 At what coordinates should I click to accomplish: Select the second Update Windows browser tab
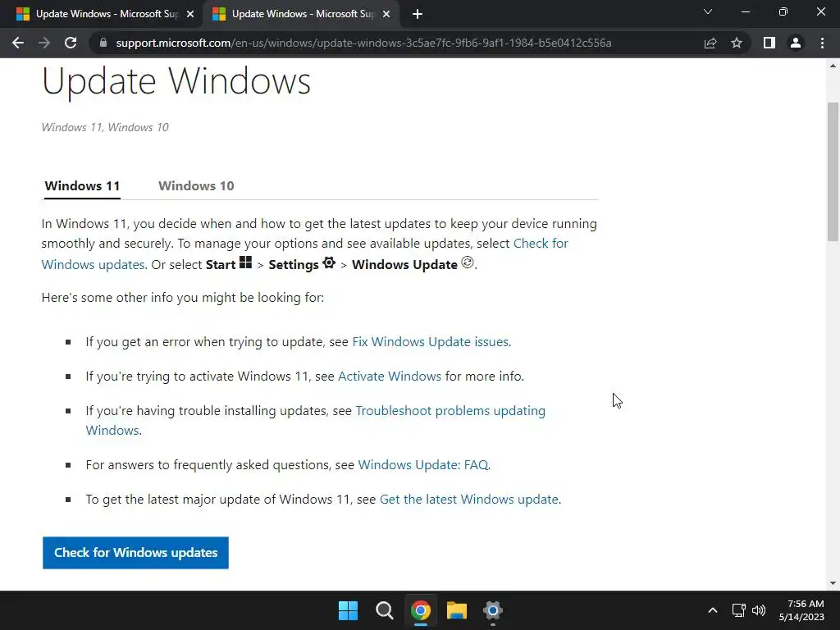click(x=303, y=15)
